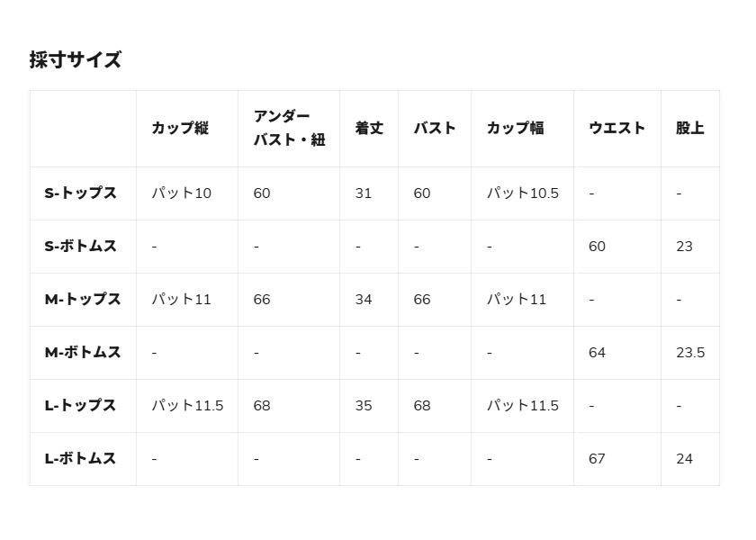This screenshot has height=540, width=756.
Task: Click the 23.5 股上 value
Action: 690,353
